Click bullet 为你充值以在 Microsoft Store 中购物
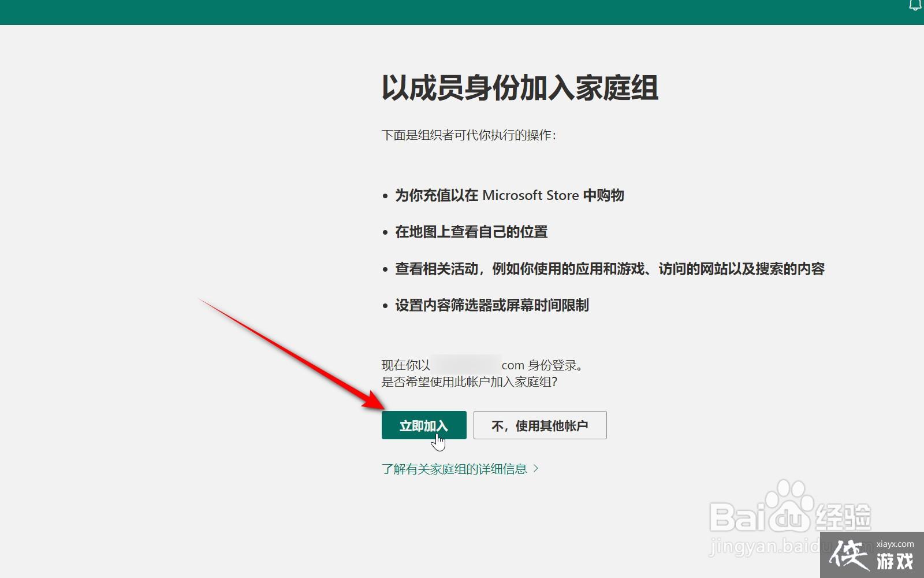 coord(509,195)
